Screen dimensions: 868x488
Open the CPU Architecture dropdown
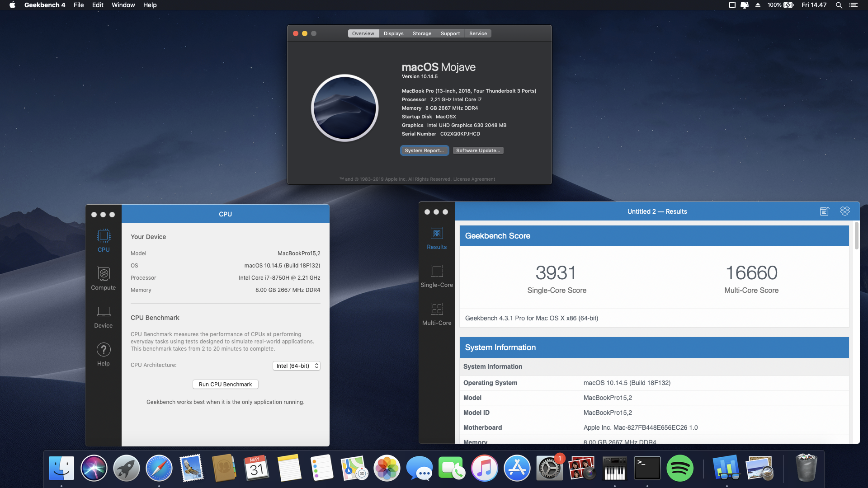[x=297, y=366]
